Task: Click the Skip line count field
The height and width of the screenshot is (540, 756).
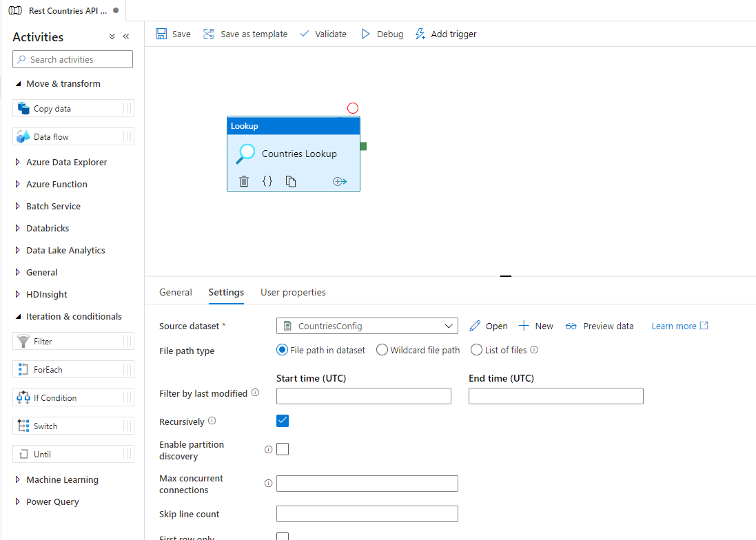Action: (x=367, y=514)
